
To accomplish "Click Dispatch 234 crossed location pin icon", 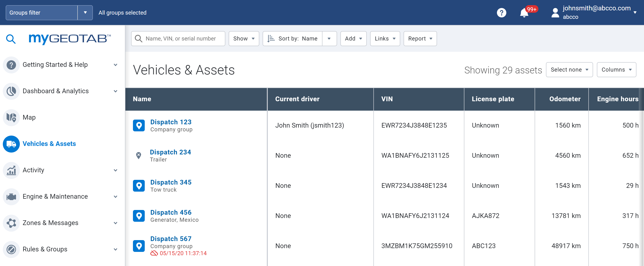I will point(139,155).
